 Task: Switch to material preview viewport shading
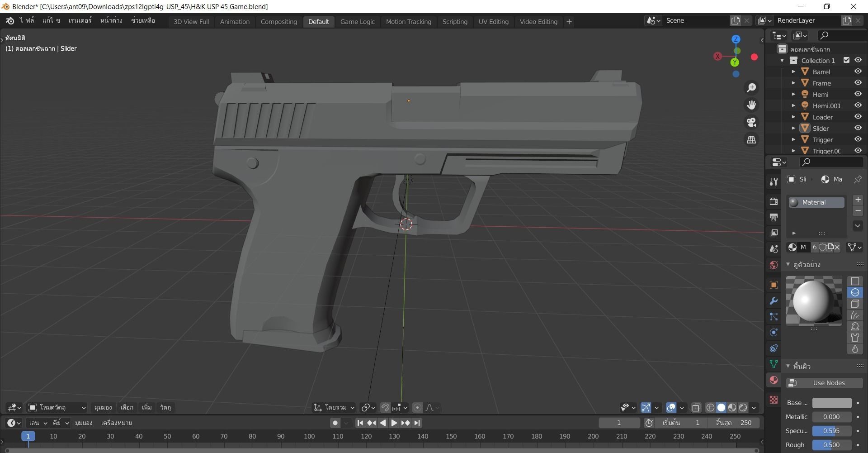pos(732,408)
